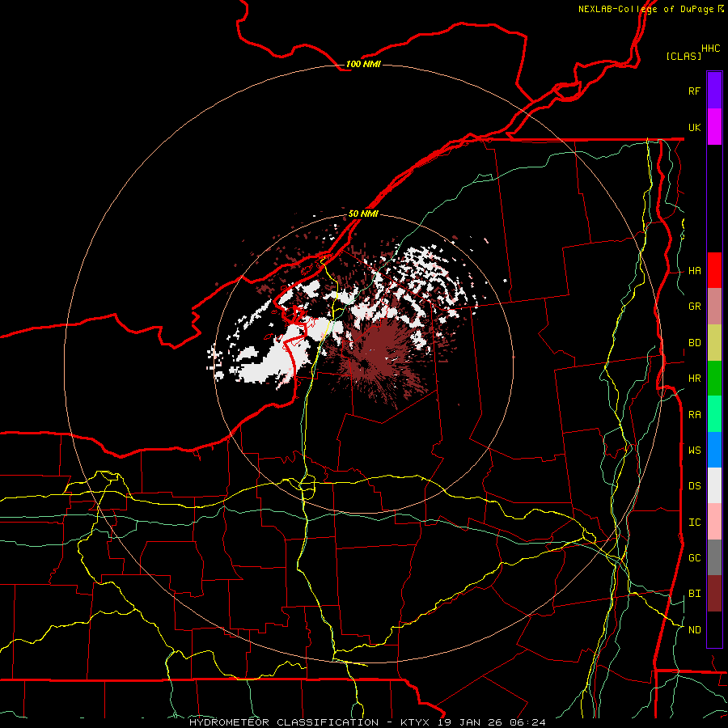Click the "50 NMI" range ring label
This screenshot has height=728, width=728.
pos(363,214)
